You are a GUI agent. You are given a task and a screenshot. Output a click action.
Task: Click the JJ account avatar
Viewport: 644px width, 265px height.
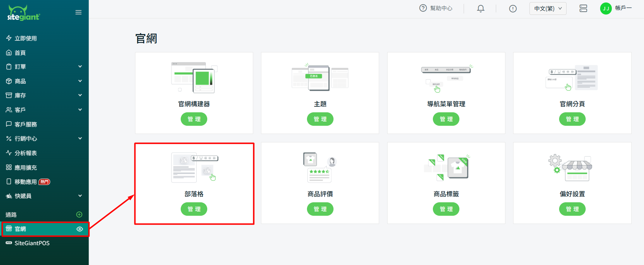[x=606, y=9]
